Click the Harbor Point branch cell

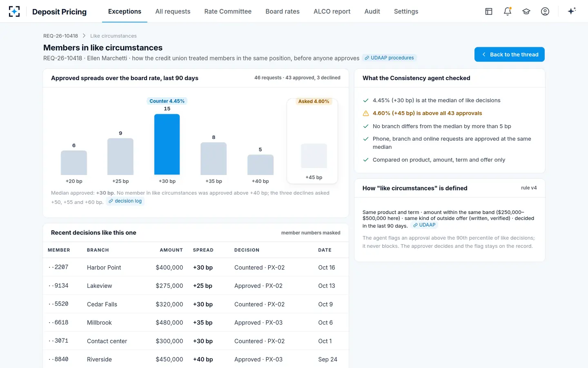click(104, 267)
